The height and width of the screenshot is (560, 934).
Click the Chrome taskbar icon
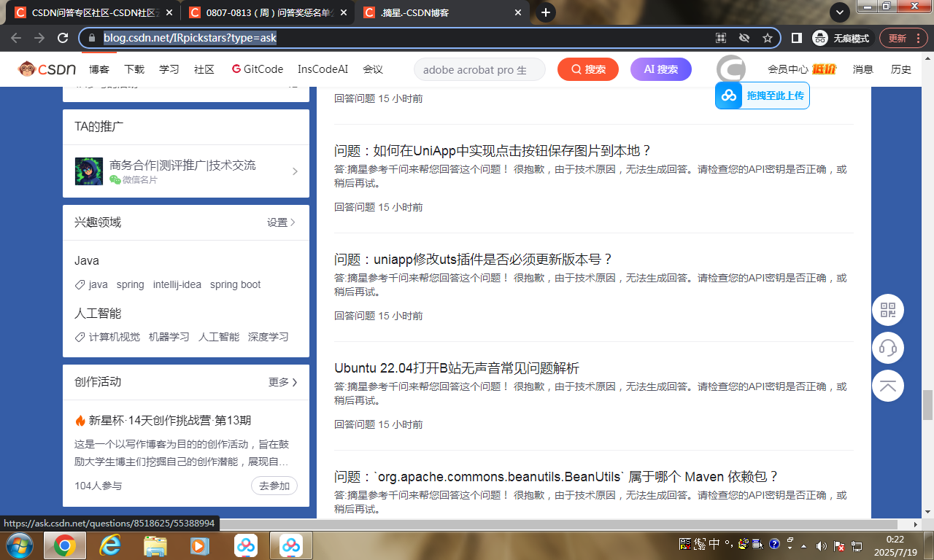click(65, 545)
